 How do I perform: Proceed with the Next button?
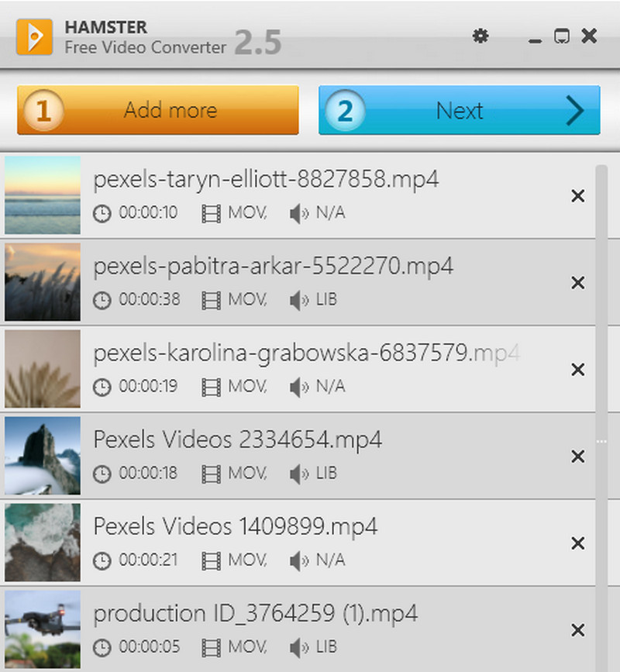point(459,111)
